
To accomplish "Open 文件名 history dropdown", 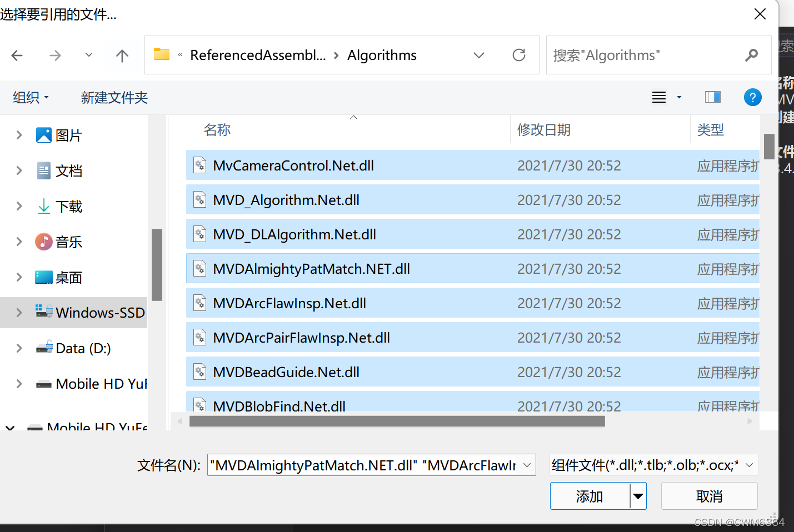I will (527, 465).
